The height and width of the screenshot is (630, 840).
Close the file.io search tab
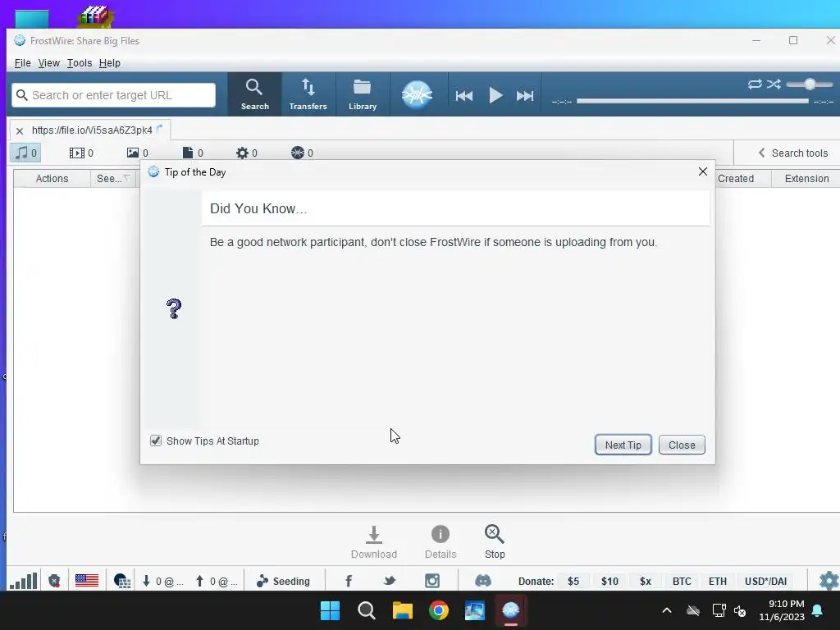pyautogui.click(x=20, y=130)
